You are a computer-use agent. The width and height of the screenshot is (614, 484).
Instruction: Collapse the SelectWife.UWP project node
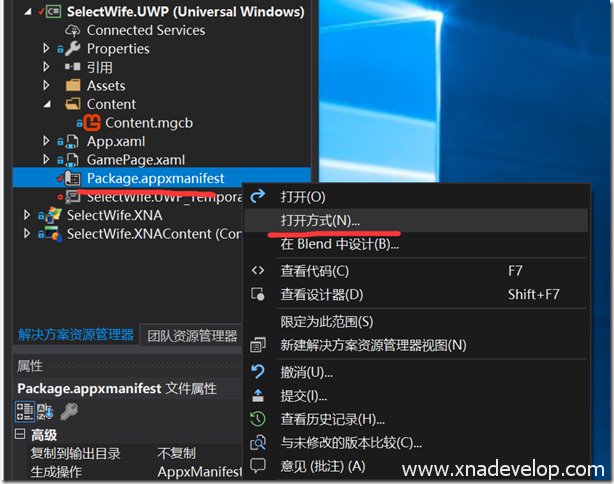click(27, 12)
